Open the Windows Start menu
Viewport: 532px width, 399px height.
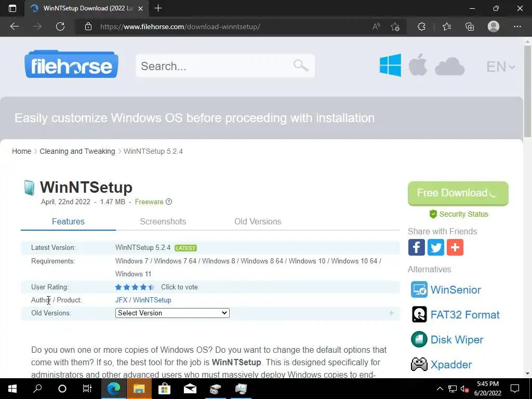click(12, 389)
